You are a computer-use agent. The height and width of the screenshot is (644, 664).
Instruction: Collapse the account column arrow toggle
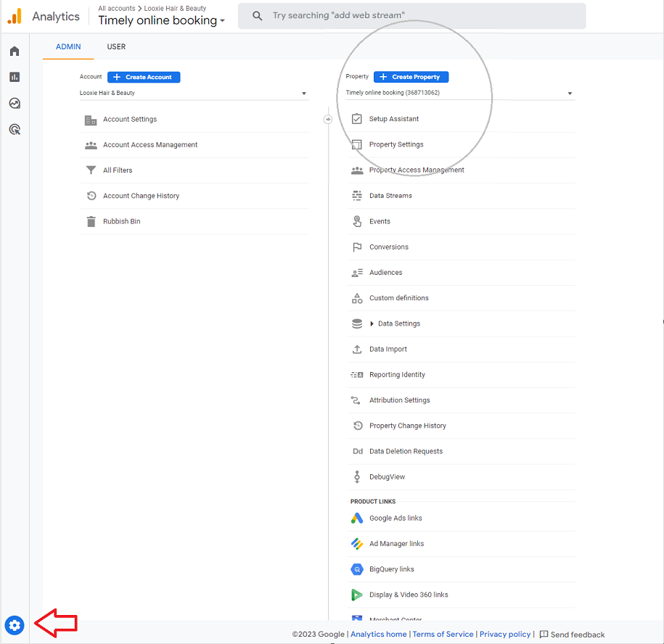click(x=328, y=120)
